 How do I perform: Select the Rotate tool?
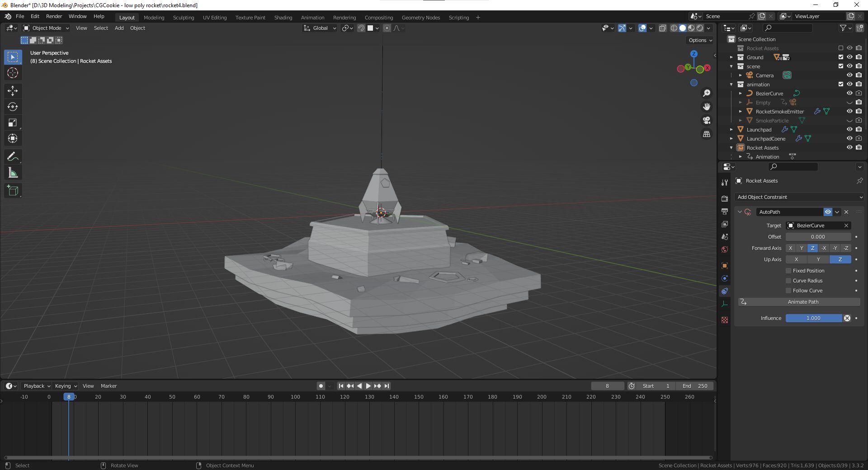coord(13,107)
